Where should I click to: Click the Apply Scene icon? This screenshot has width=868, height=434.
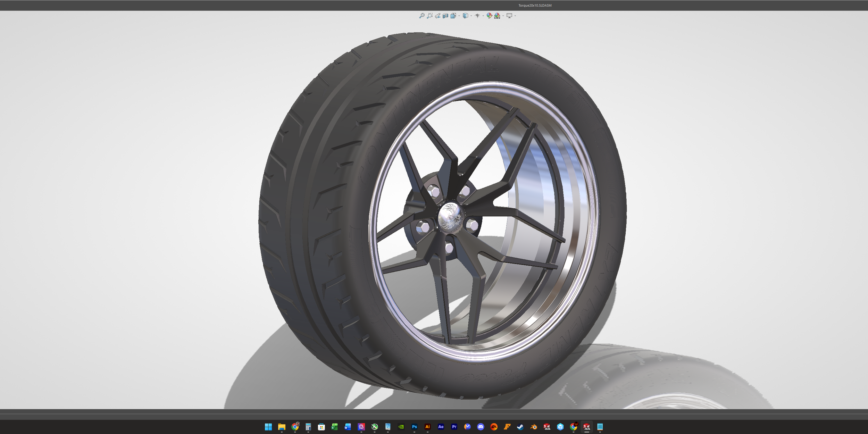[497, 16]
